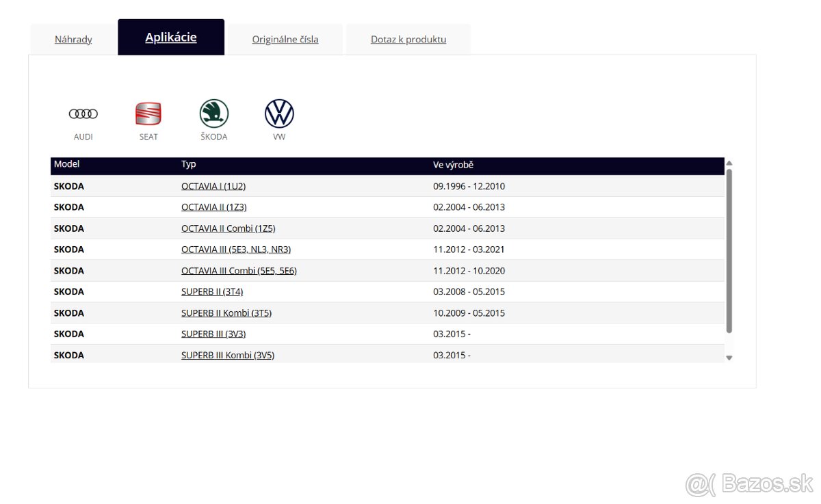Open the Originálne čísla tab
Viewport: 821px width, 504px height.
pos(285,39)
